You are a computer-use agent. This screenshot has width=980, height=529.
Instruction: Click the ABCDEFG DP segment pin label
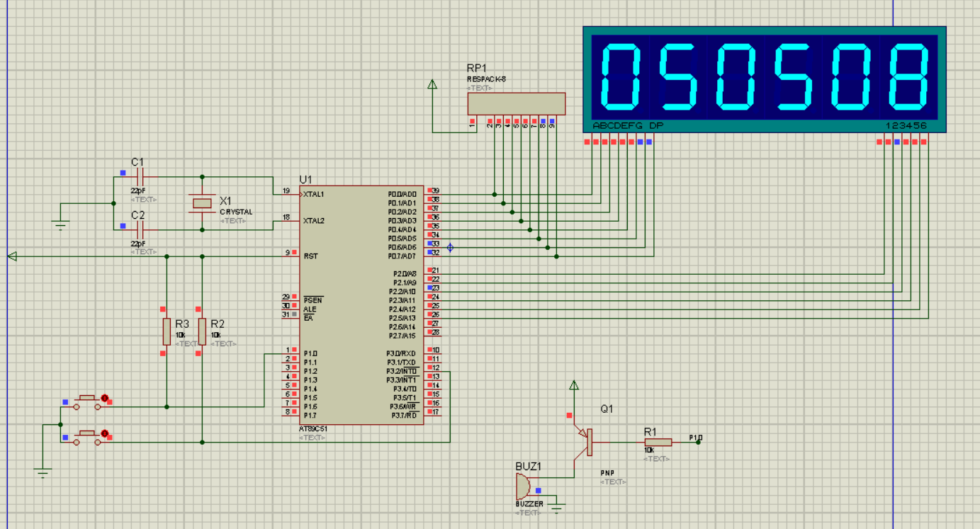tap(628, 126)
